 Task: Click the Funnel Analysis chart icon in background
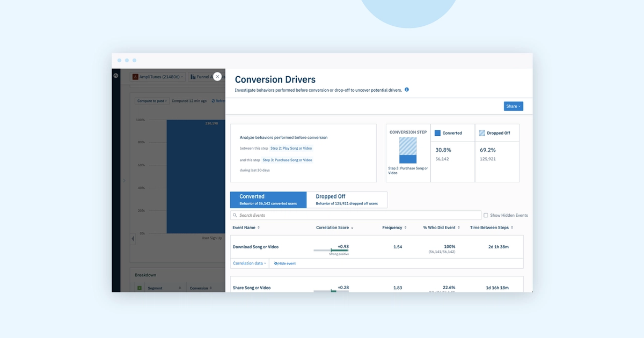pos(193,77)
